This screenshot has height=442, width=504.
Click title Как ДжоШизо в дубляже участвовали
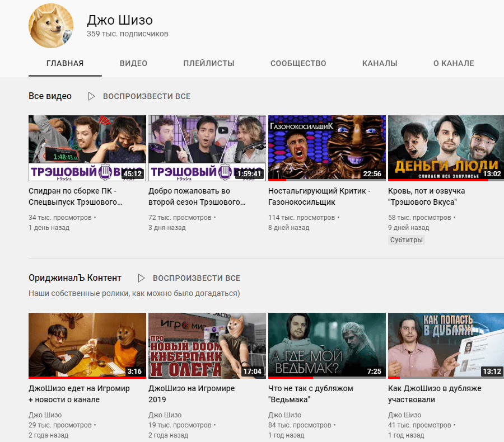(x=434, y=394)
